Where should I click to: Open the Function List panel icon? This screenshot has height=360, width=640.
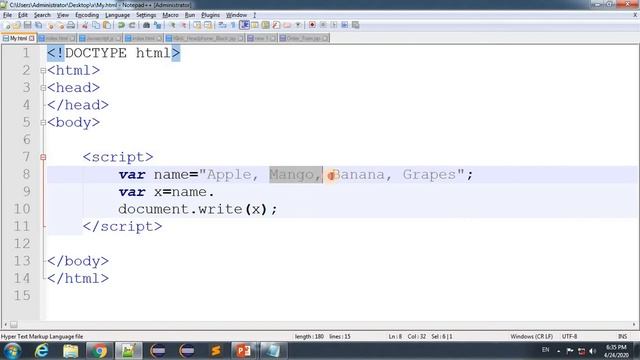coord(276,25)
